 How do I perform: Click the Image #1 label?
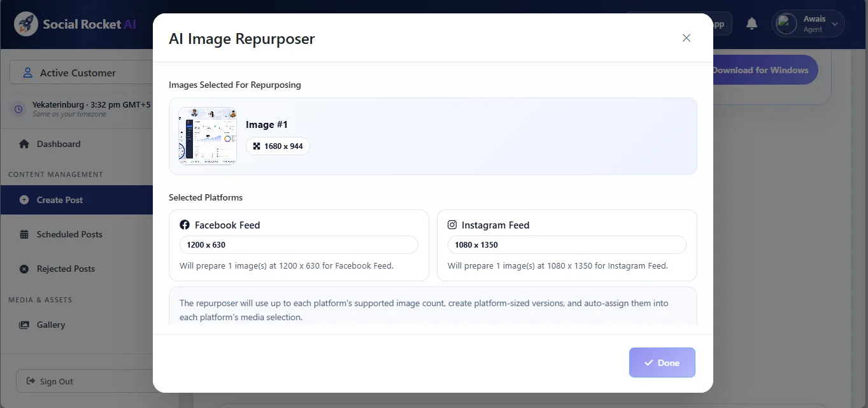267,125
